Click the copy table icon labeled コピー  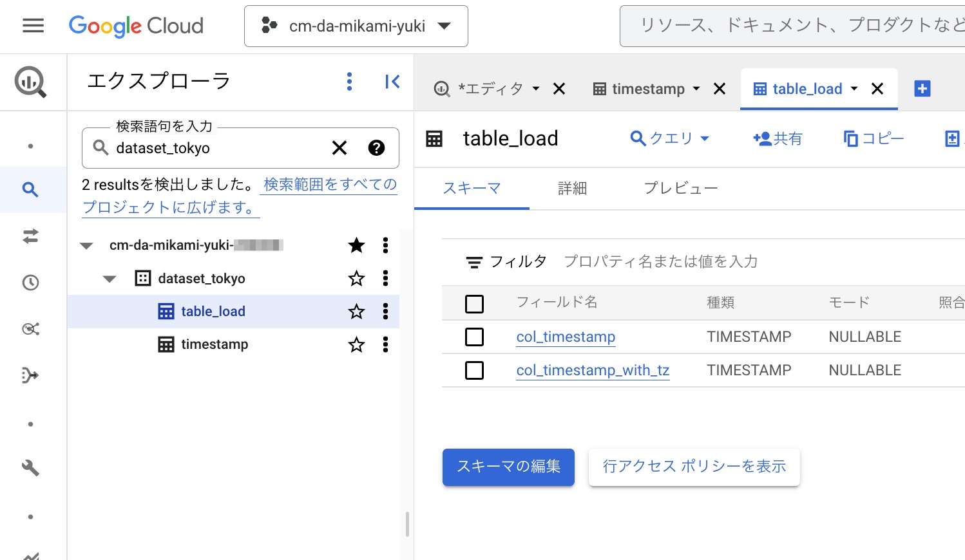873,138
